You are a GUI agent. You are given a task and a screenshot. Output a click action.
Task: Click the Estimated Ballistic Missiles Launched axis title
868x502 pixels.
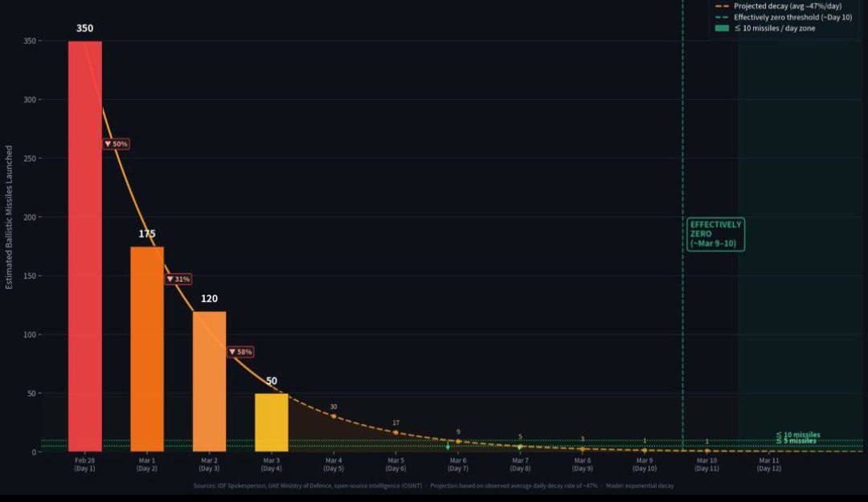(9, 217)
